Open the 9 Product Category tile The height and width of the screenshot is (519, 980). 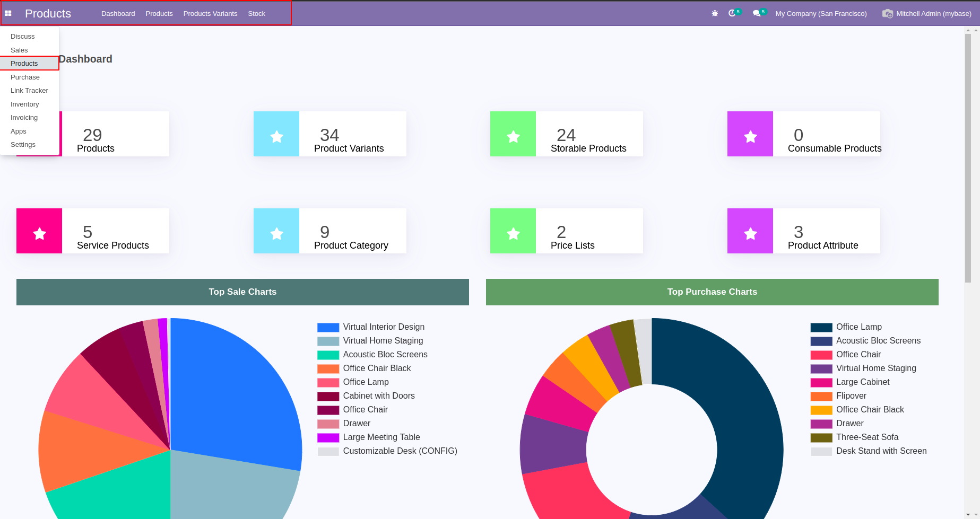[330, 231]
